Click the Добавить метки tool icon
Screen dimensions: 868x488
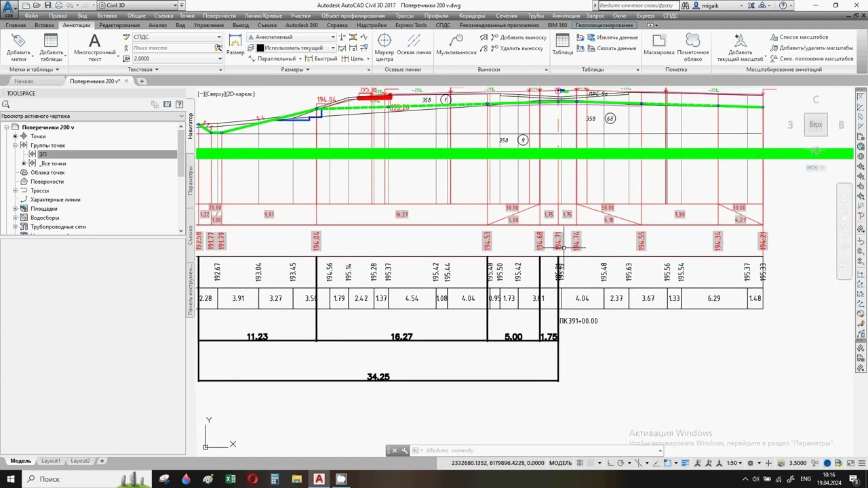tap(18, 41)
